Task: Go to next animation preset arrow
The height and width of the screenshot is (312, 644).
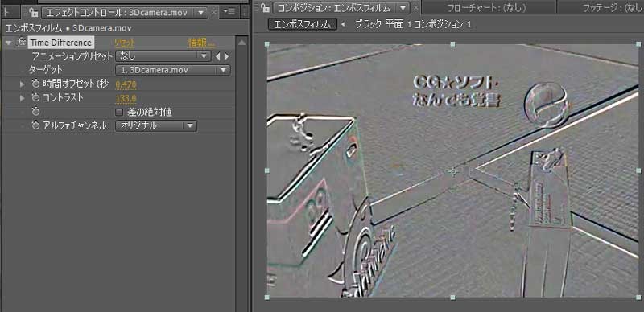Action: coord(226,56)
